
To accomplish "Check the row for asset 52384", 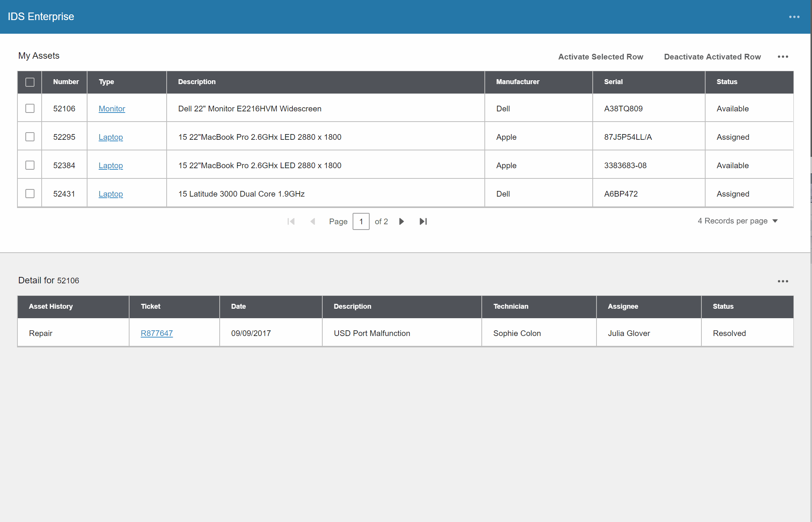I will click(29, 165).
